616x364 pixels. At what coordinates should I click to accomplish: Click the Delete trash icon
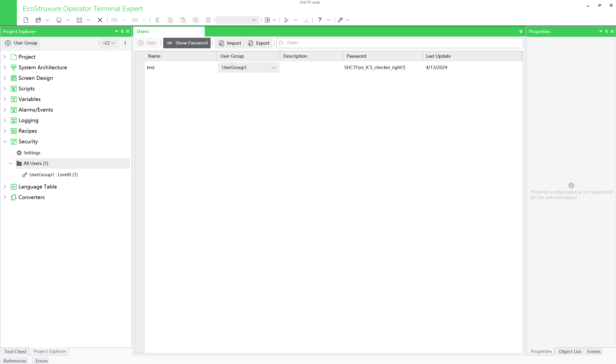208,20
